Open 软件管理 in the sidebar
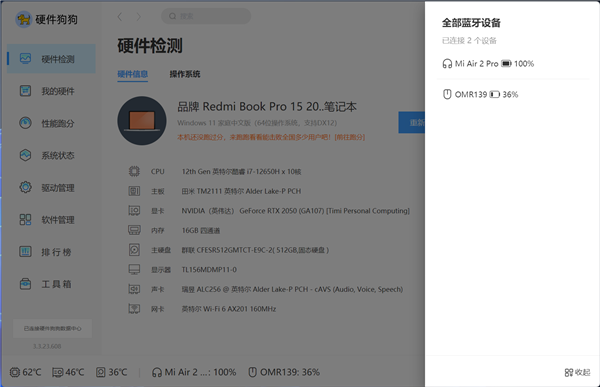 click(52, 220)
